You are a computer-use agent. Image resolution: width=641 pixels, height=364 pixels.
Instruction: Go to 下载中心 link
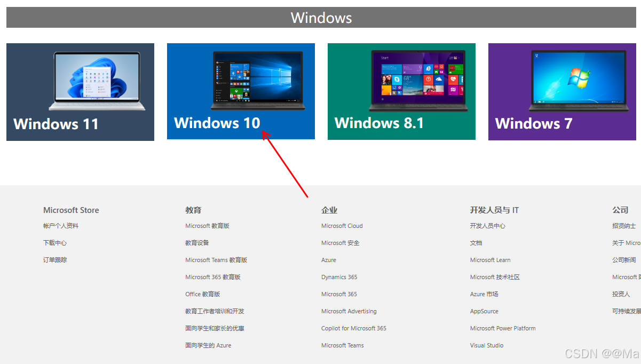tap(55, 243)
